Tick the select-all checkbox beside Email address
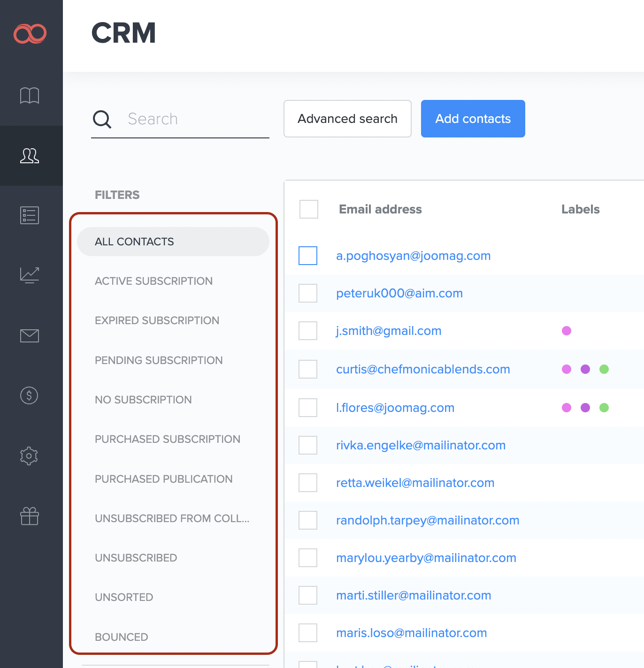Image resolution: width=644 pixels, height=668 pixels. click(309, 209)
